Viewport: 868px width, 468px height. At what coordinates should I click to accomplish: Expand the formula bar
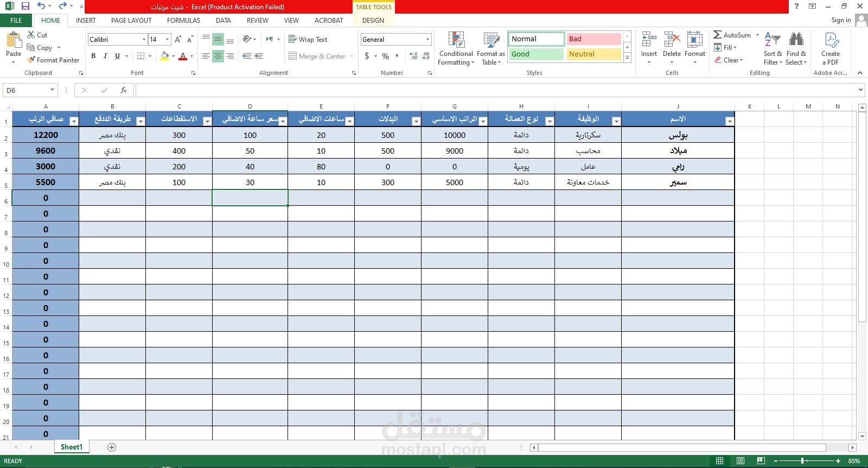click(860, 90)
